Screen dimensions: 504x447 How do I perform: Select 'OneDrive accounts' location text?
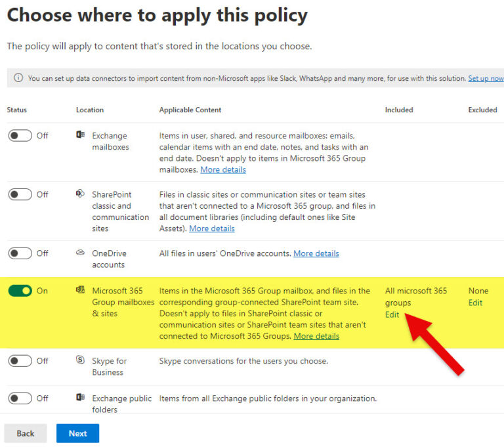(x=109, y=259)
